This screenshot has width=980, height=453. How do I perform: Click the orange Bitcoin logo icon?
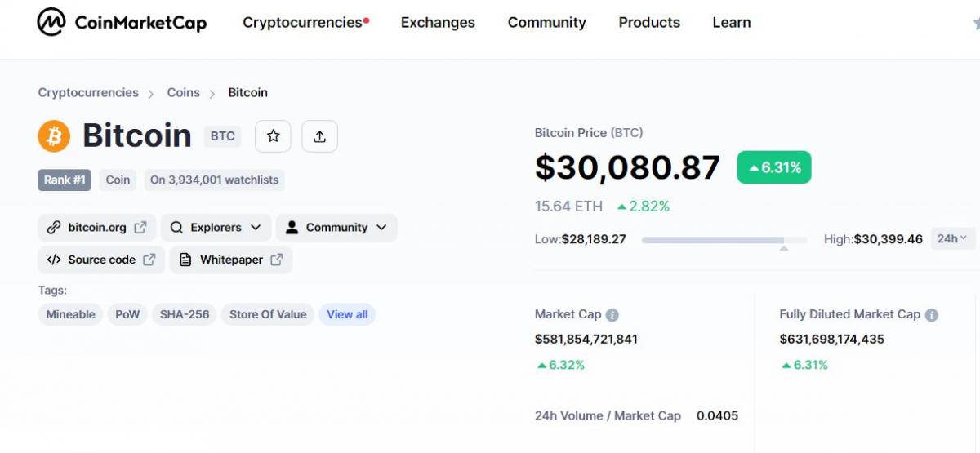[54, 136]
